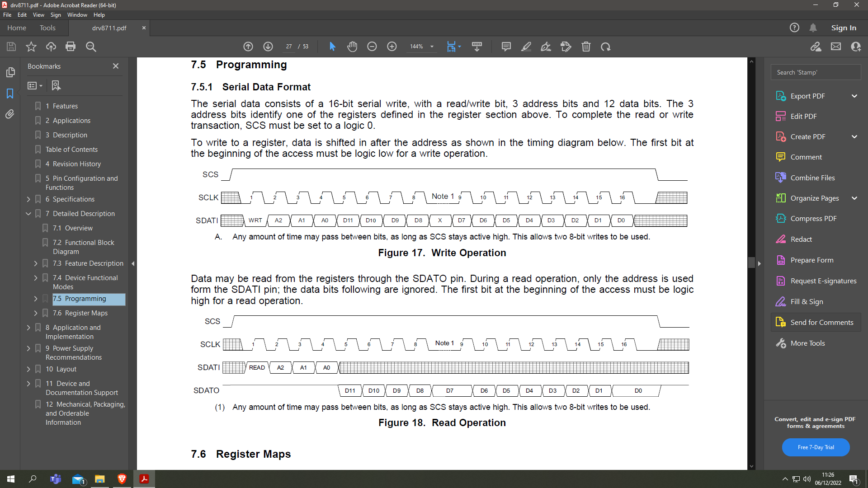Zoom in with the plus icon
This screenshot has width=868, height=488.
pos(392,47)
